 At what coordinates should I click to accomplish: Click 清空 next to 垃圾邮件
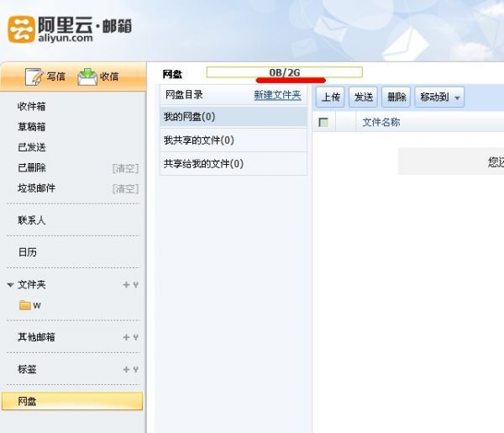pos(125,188)
